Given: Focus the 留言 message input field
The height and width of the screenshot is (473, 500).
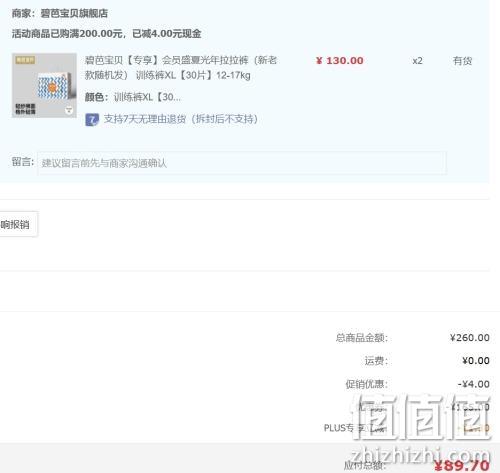Looking at the screenshot, I should tap(242, 163).
